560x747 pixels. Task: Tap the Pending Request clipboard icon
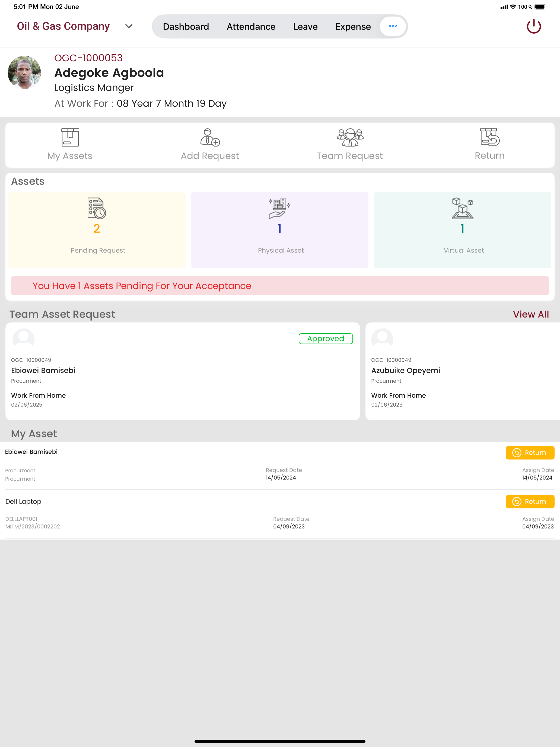click(97, 208)
